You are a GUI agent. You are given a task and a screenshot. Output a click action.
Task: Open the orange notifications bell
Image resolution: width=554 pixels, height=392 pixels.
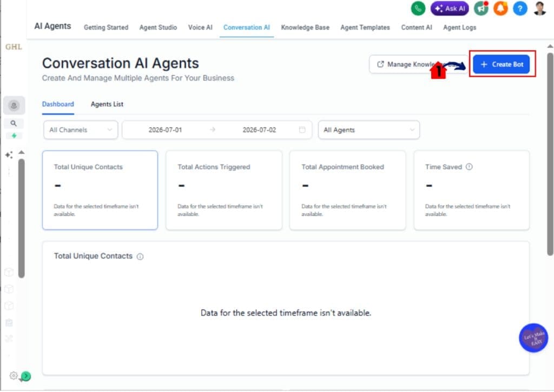click(500, 9)
